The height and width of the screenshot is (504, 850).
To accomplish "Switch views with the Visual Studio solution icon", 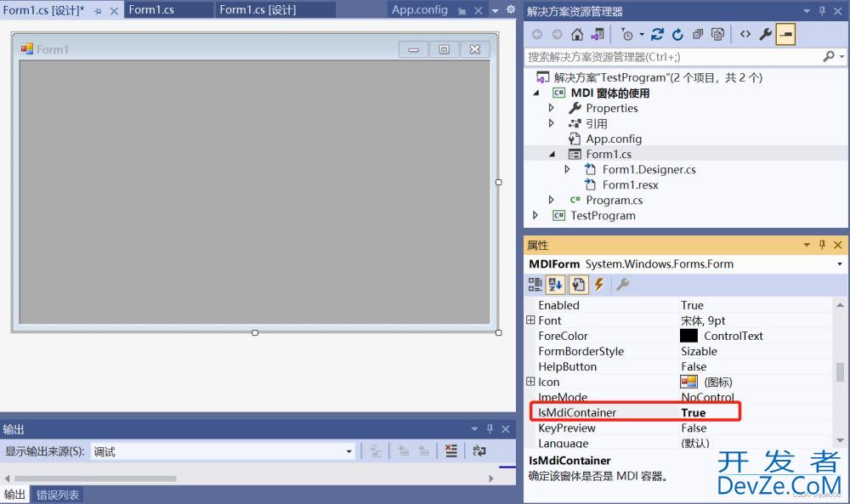I will [x=598, y=35].
